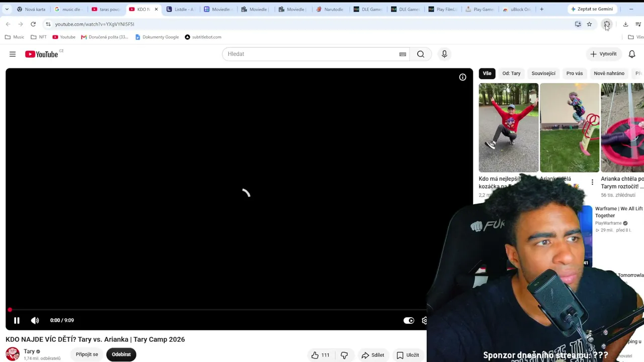Click the Připojit se button
The height and width of the screenshot is (362, 644).
click(x=87, y=354)
